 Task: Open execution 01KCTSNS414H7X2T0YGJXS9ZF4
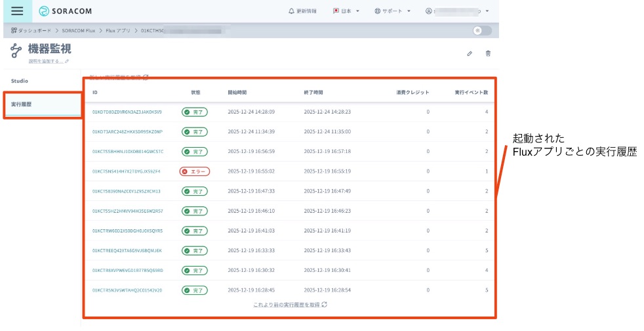126,171
